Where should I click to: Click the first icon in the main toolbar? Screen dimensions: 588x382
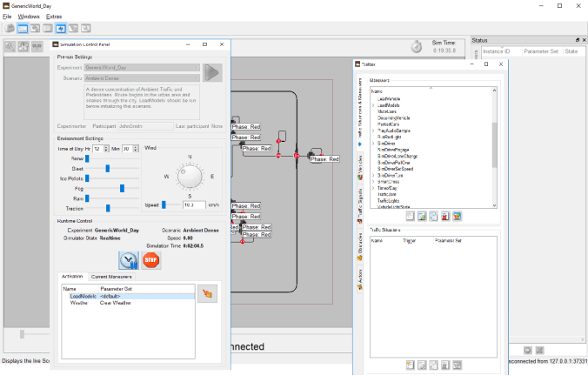point(10,28)
